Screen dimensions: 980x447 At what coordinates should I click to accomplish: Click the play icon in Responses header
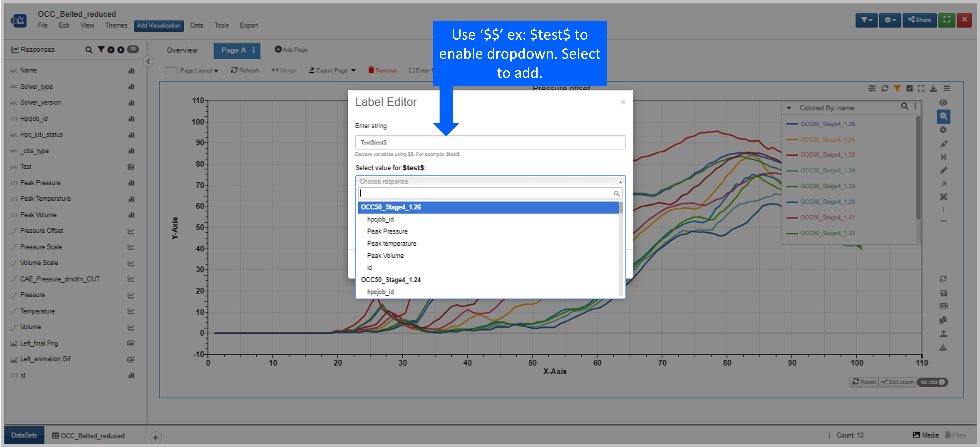(x=121, y=50)
